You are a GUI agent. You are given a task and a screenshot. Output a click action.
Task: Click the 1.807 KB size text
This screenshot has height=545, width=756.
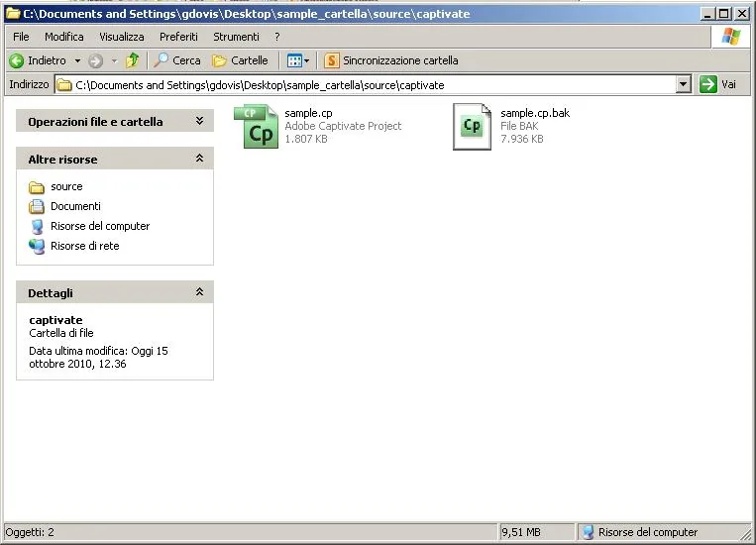pyautogui.click(x=306, y=139)
